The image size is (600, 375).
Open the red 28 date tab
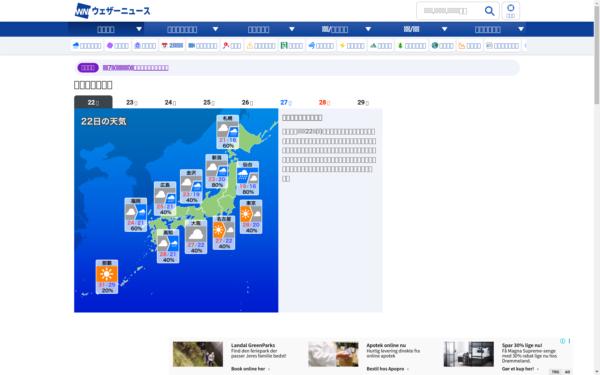pos(324,102)
